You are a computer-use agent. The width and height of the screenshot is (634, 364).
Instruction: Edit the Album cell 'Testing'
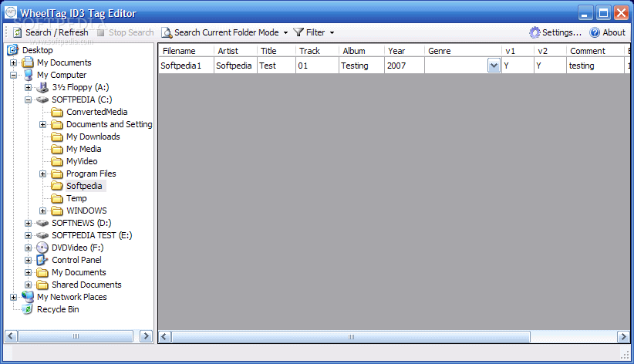pos(362,66)
